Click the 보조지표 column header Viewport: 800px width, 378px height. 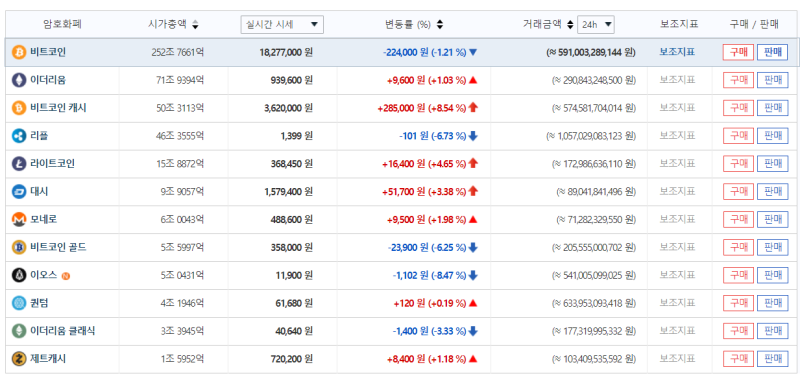[679, 24]
